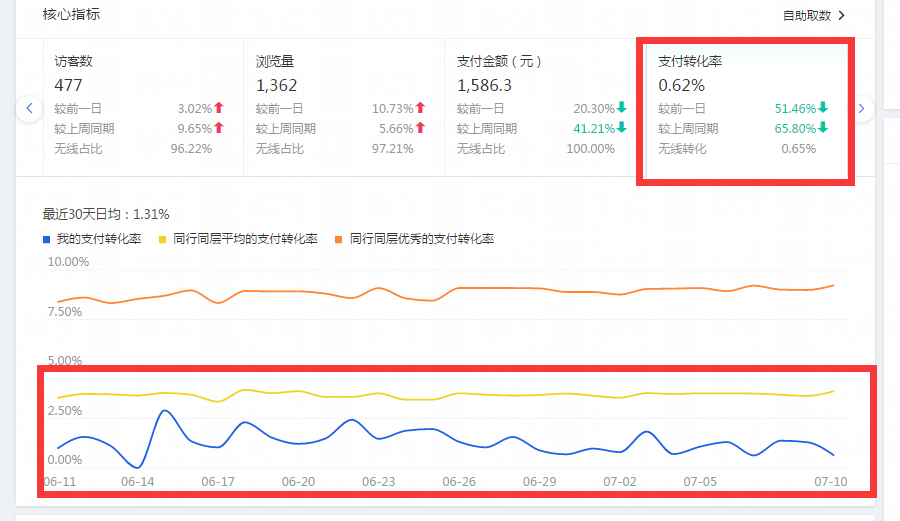The height and width of the screenshot is (521, 900).
Task: Select the 浏览量 metric card
Action: click(342, 107)
